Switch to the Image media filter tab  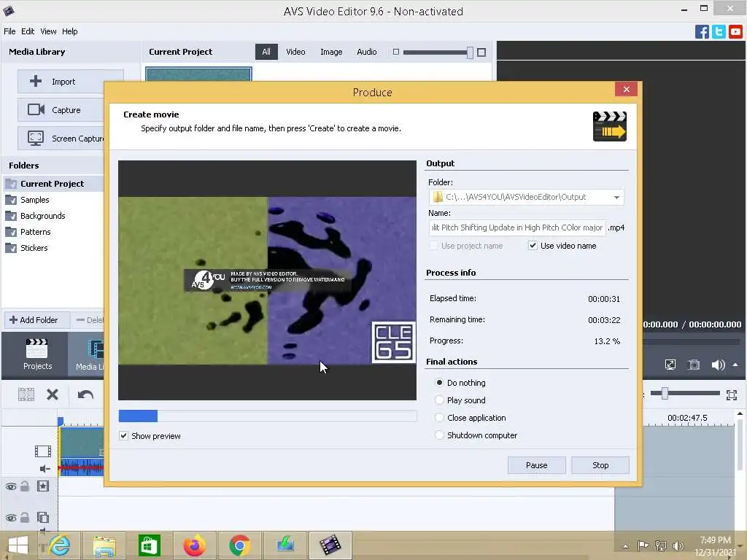coord(331,52)
